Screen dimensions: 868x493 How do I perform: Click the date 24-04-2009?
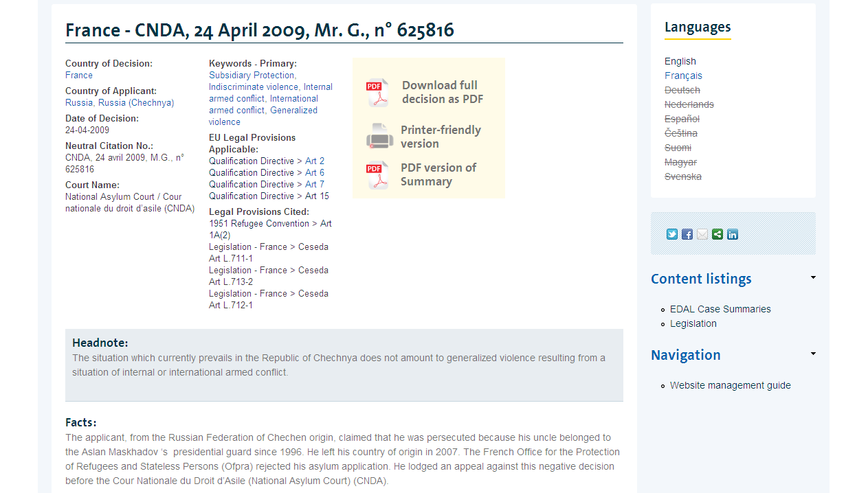point(87,130)
